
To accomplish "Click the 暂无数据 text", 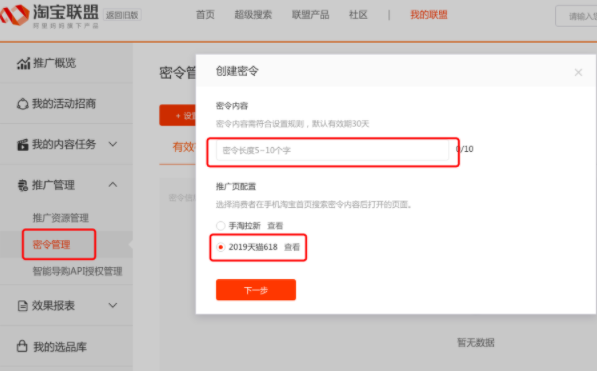I will (x=476, y=343).
